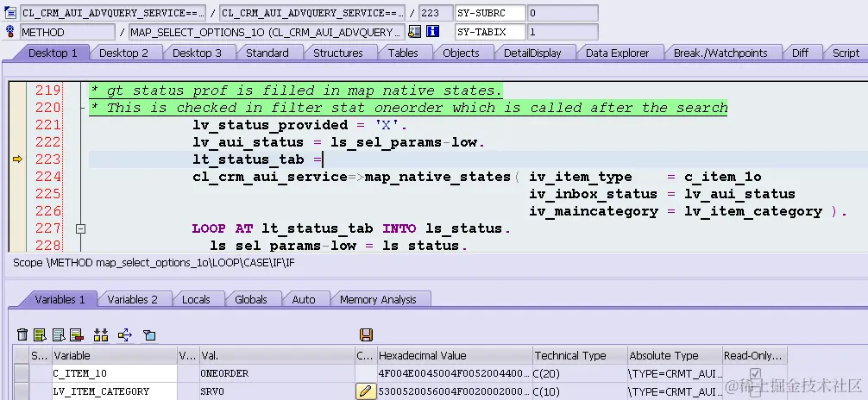
Task: Click the Read-Only column header
Action: click(755, 356)
